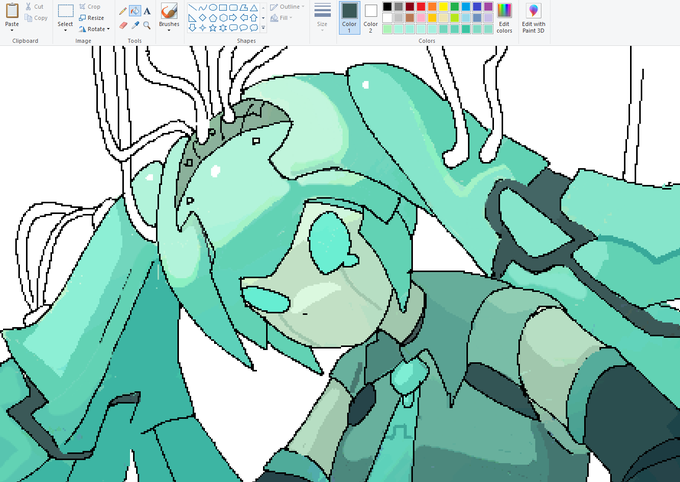The image size is (680, 482).
Task: Choose the Five-point star shape
Action: click(213, 28)
